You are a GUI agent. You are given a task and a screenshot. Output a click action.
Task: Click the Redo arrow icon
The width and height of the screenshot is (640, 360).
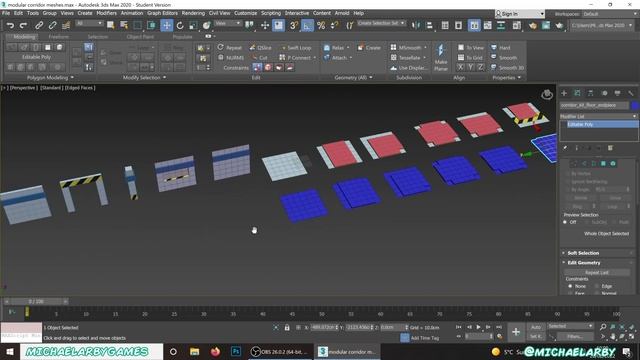click(x=23, y=25)
